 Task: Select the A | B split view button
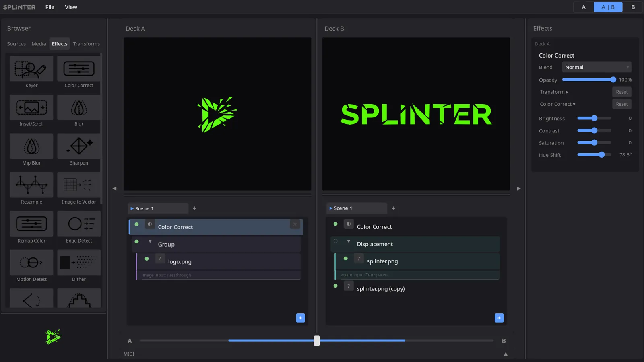(608, 7)
